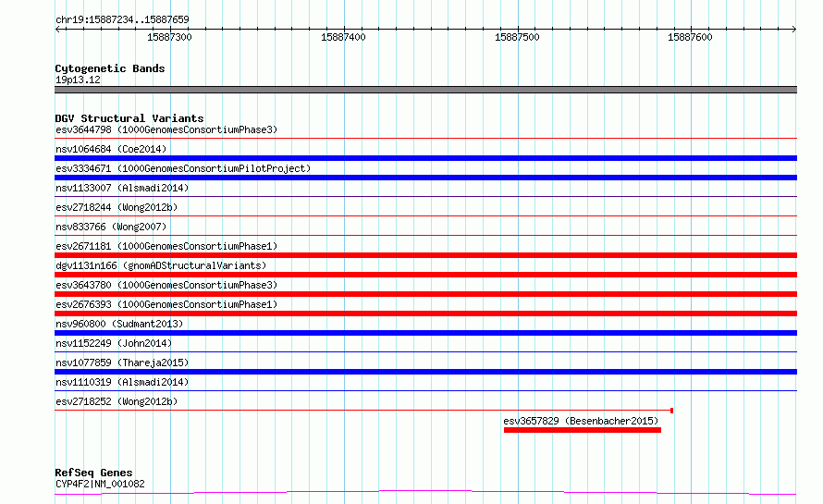Click the chr19:15887234..15887659 region label
The width and height of the screenshot is (823, 504).
(x=122, y=19)
